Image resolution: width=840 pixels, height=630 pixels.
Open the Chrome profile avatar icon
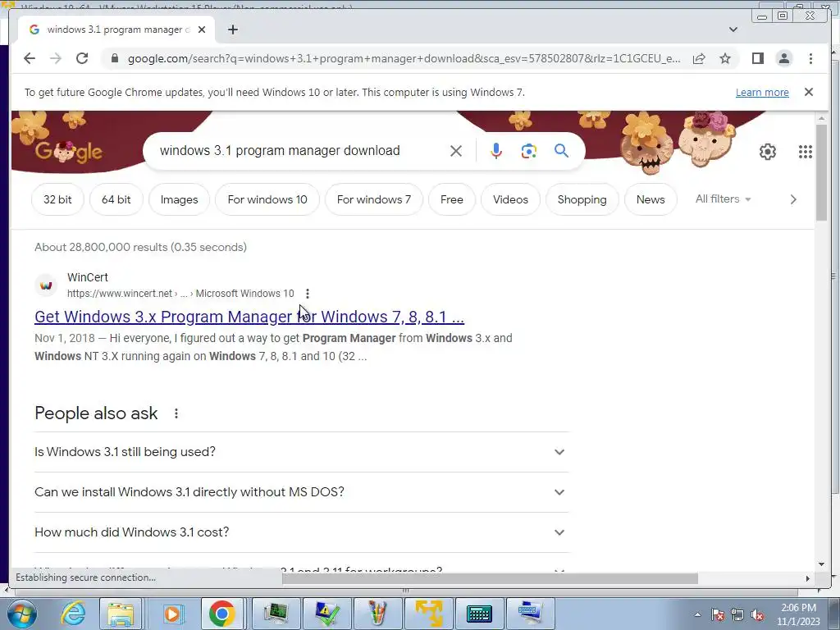pyautogui.click(x=783, y=58)
